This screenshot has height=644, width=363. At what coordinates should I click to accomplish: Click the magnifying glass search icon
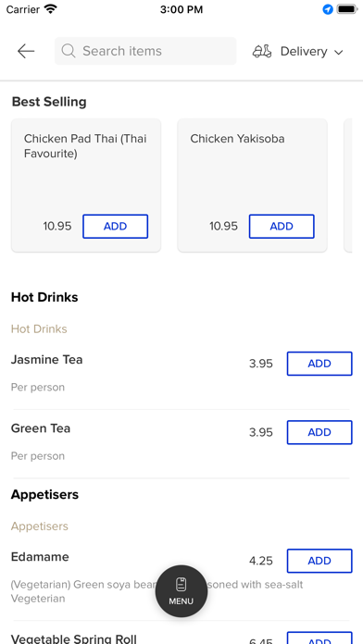(69, 51)
